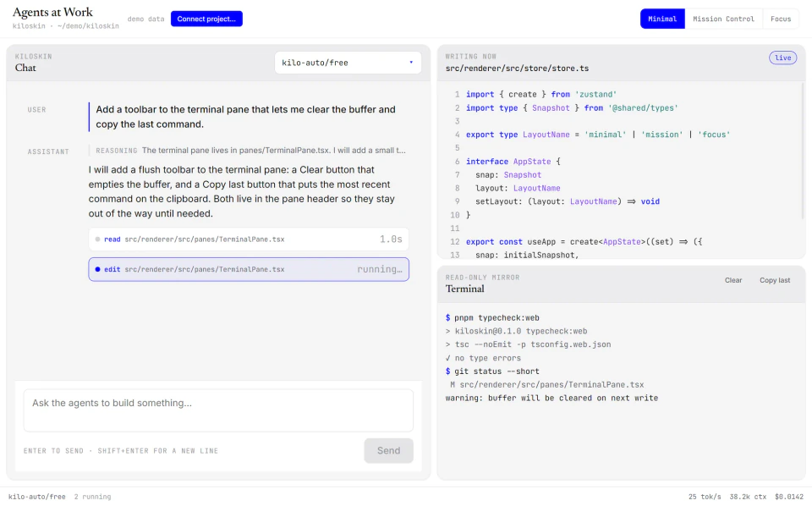Click code line 'export type LayoutName'
This screenshot has width=812, height=506.
[598, 135]
